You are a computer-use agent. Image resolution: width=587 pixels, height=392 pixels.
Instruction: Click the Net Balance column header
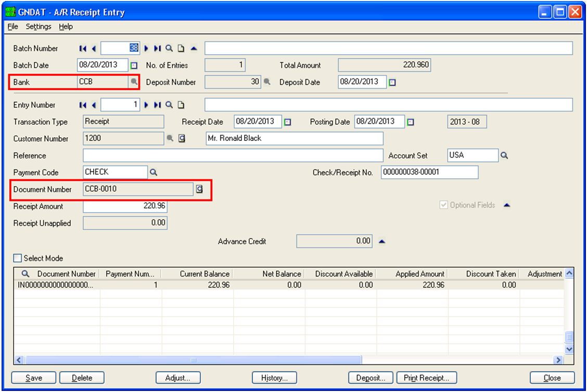269,274
